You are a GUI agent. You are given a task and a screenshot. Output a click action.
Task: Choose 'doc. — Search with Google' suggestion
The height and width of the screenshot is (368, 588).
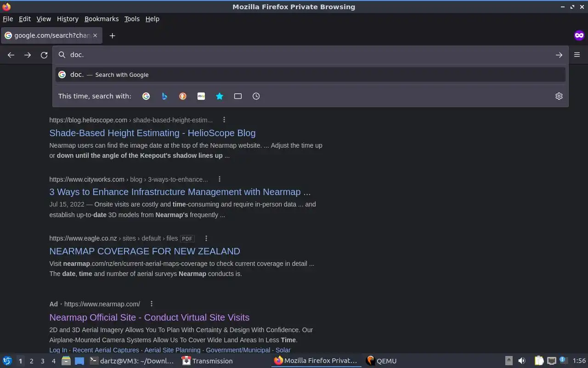click(311, 75)
